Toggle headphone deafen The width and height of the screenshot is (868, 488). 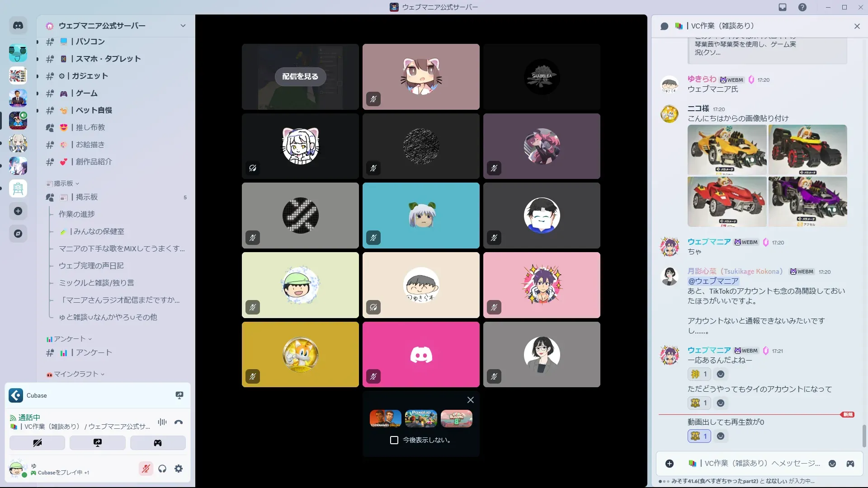click(162, 469)
